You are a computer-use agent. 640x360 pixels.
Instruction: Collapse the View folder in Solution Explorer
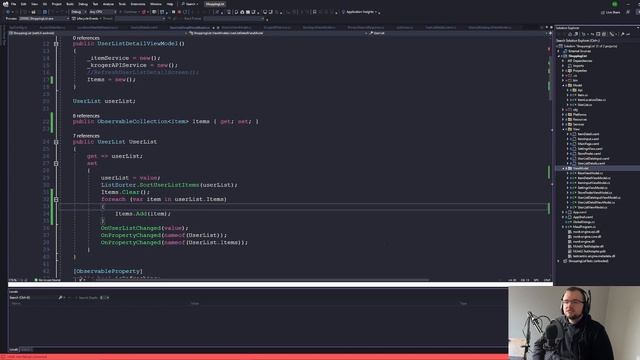564,129
